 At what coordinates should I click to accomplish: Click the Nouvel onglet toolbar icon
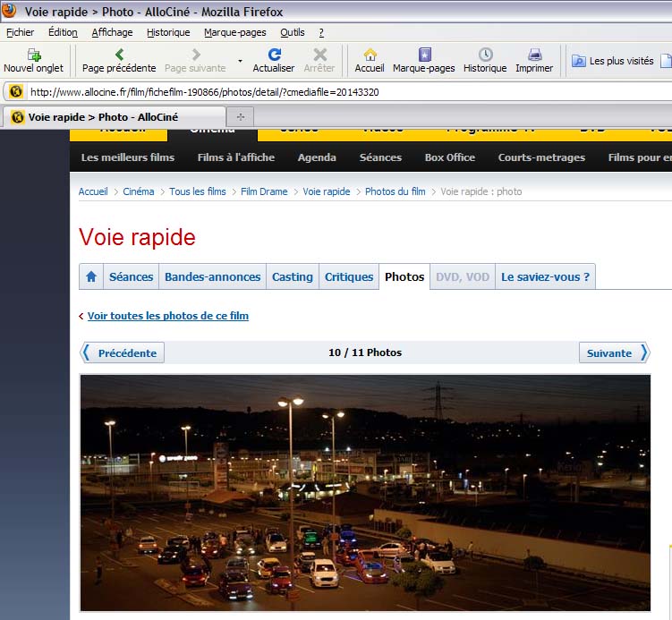(33, 55)
